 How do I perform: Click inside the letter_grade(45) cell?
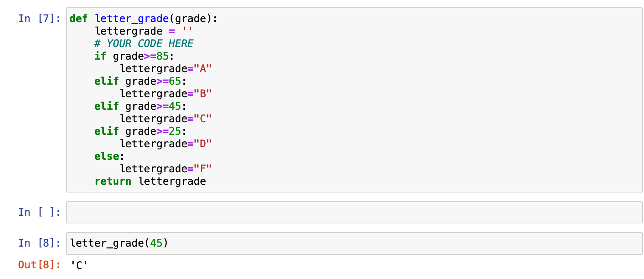click(354, 243)
